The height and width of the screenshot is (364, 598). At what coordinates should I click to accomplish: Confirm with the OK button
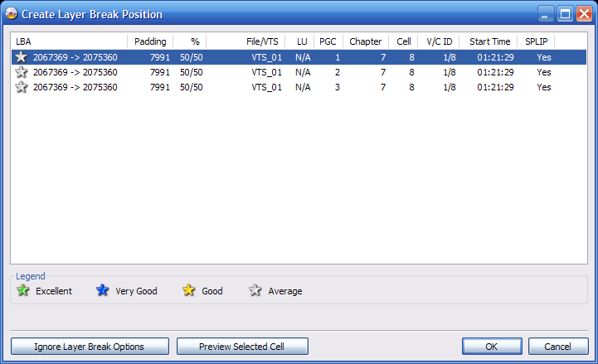(492, 347)
